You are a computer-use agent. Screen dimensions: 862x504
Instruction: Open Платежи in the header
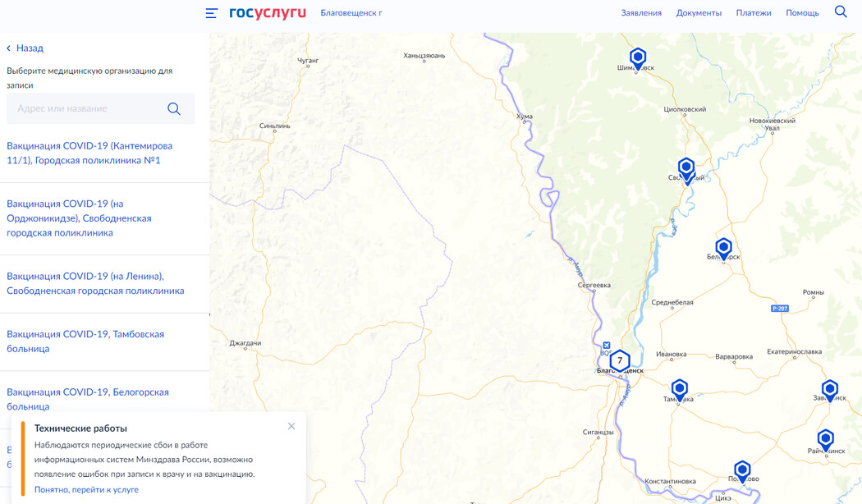pyautogui.click(x=754, y=12)
